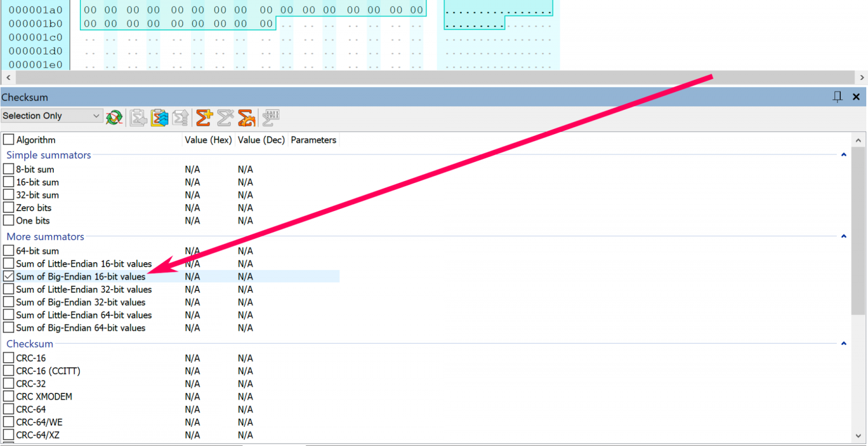Image resolution: width=868 pixels, height=446 pixels.
Task: Click the Copy all checksums clipboard icon
Action: pos(159,117)
